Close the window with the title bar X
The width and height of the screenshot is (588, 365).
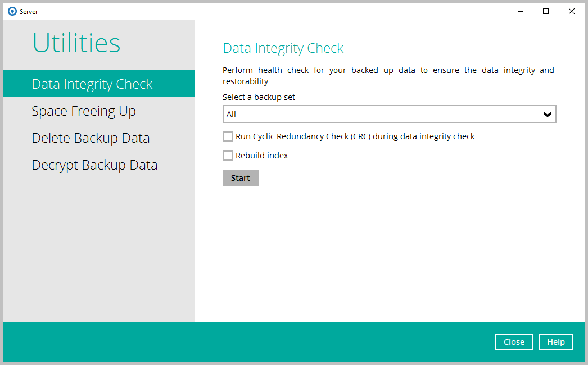click(572, 11)
